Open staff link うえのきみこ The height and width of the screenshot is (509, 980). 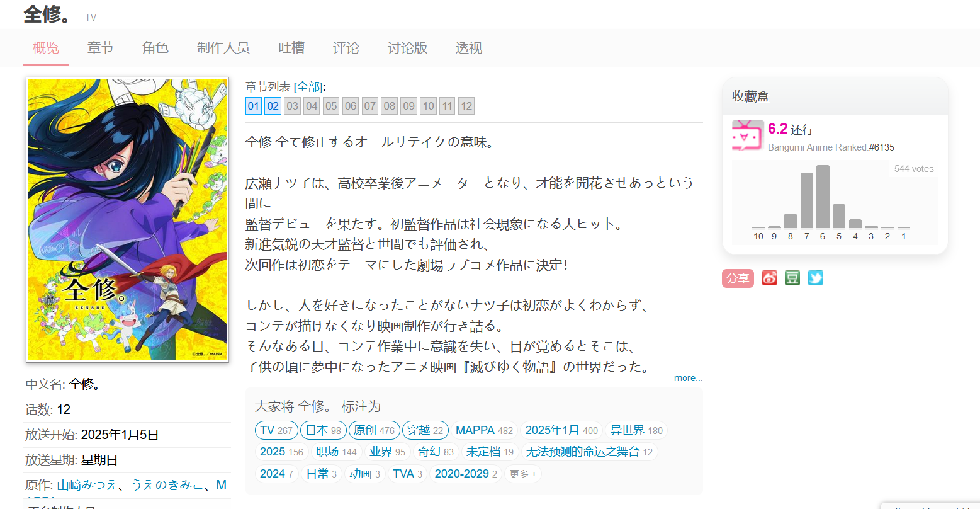pos(167,485)
